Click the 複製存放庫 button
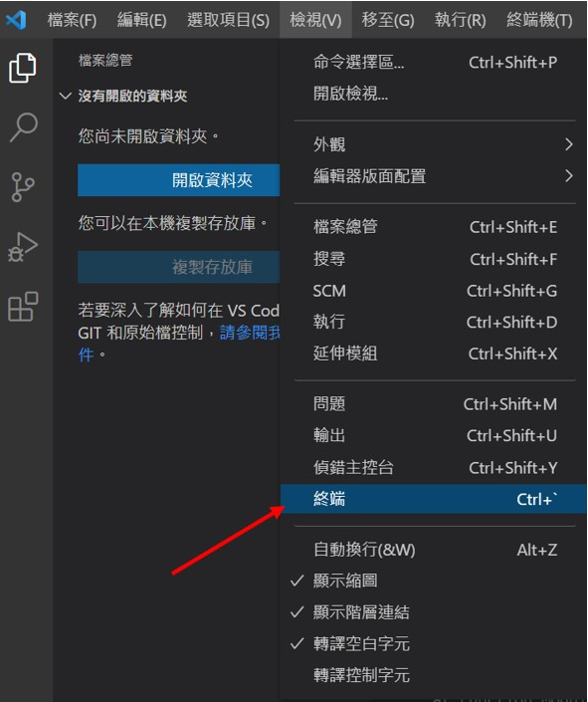 point(178,267)
